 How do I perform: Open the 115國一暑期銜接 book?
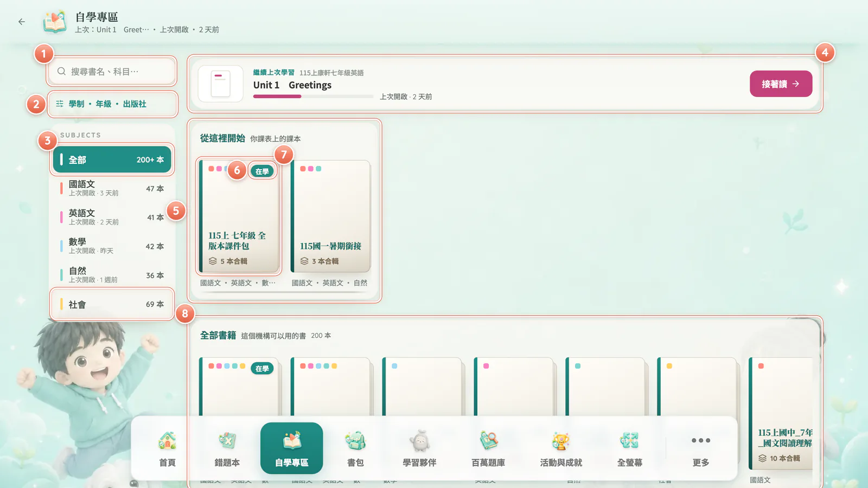330,216
